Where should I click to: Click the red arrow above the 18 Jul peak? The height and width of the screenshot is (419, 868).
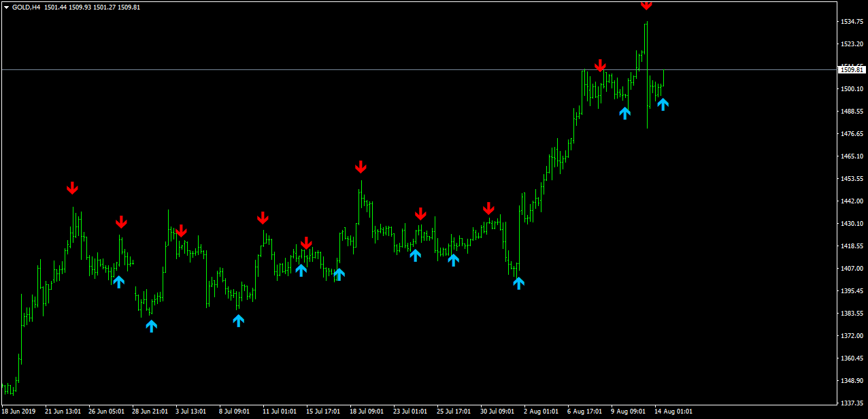click(361, 167)
